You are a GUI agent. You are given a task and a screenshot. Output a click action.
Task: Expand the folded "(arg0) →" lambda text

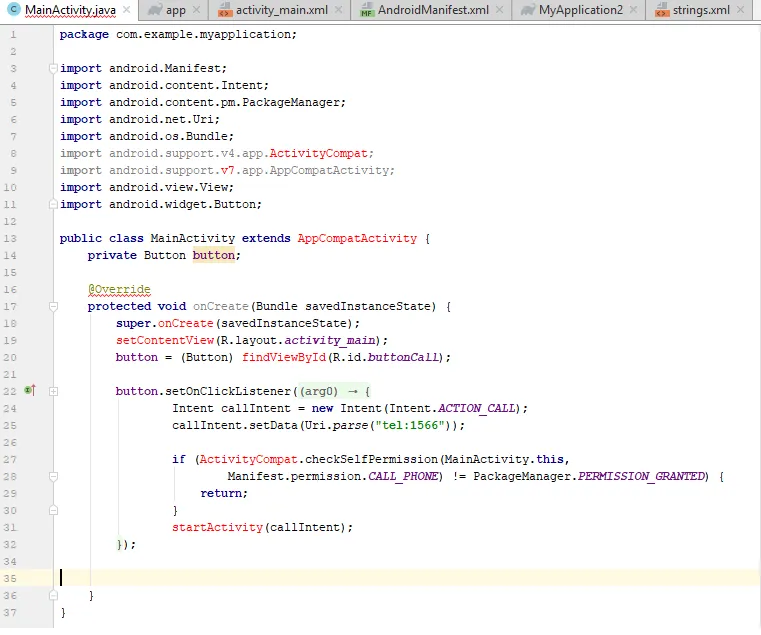pyautogui.click(x=334, y=391)
